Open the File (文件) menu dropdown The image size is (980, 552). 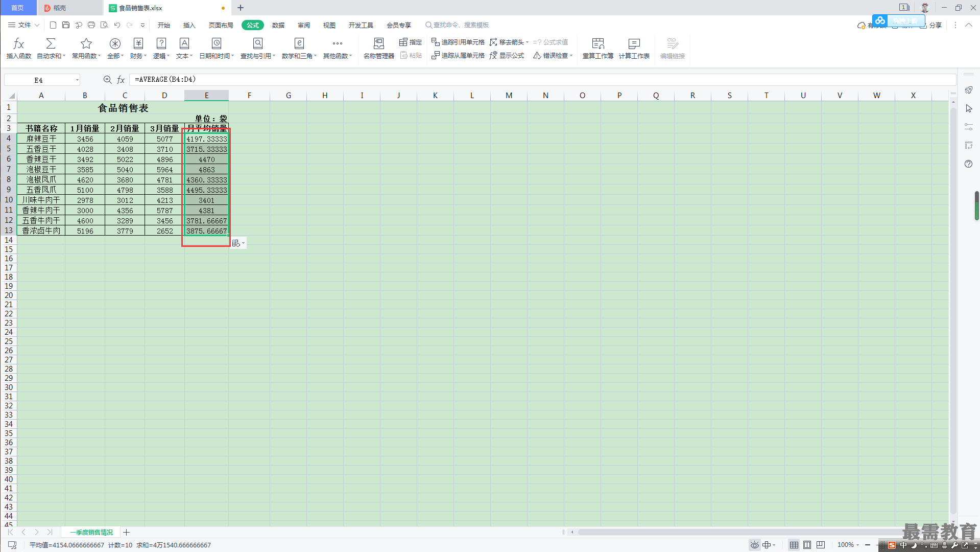(24, 25)
